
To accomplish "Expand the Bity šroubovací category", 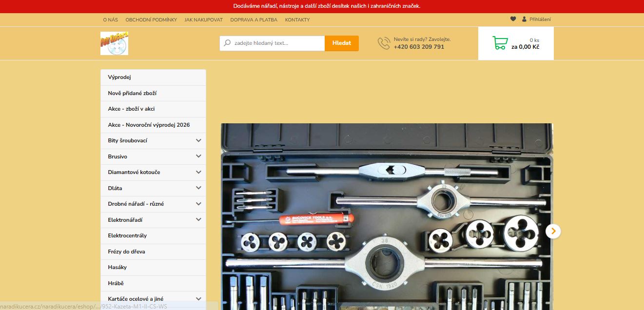I will (x=198, y=140).
